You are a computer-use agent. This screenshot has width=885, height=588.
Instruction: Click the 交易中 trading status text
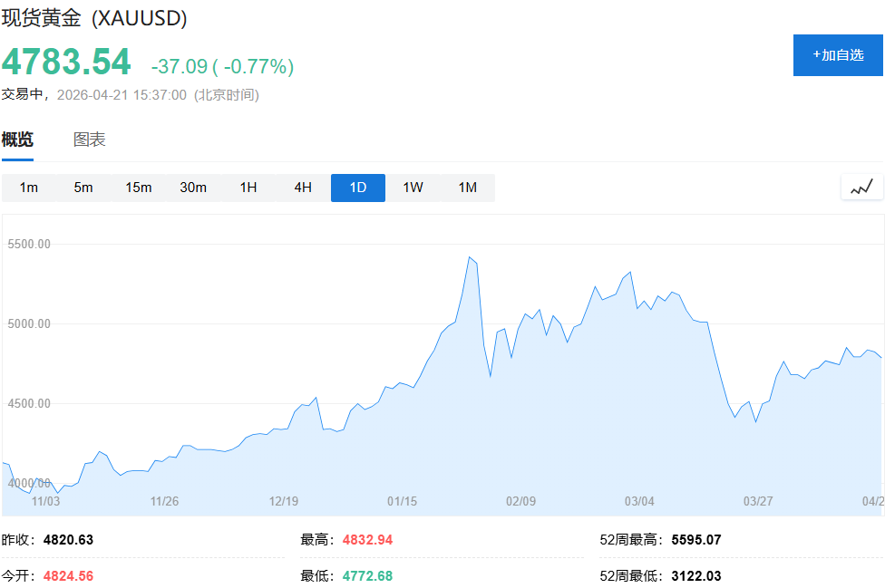24,94
